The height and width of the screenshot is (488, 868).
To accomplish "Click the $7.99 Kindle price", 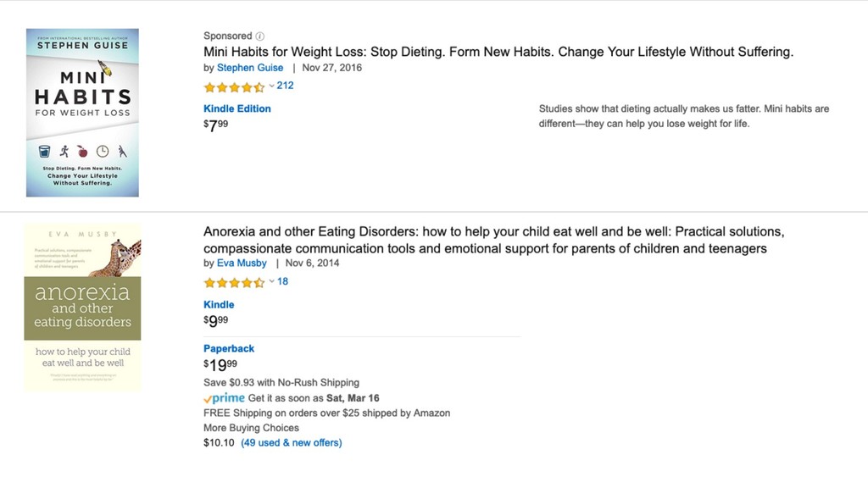I will [x=216, y=125].
